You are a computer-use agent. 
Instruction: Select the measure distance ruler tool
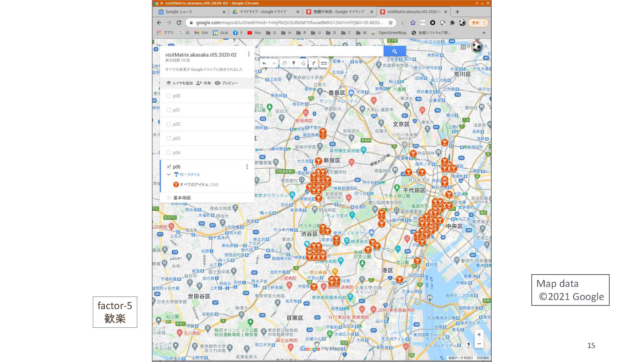(324, 63)
